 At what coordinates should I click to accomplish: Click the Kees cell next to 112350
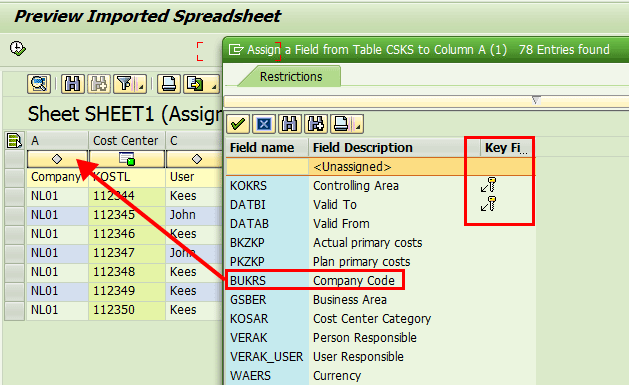tap(195, 310)
